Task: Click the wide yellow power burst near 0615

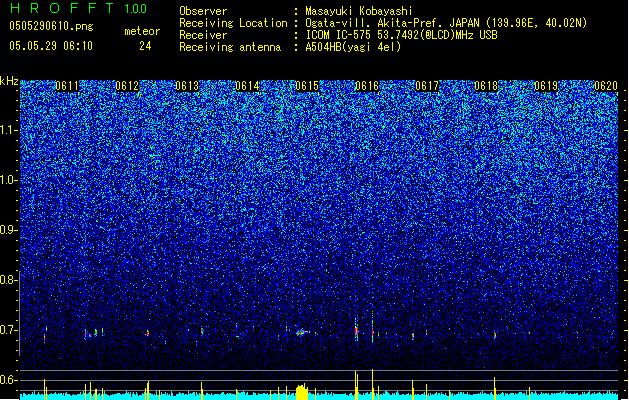Action: (302, 392)
